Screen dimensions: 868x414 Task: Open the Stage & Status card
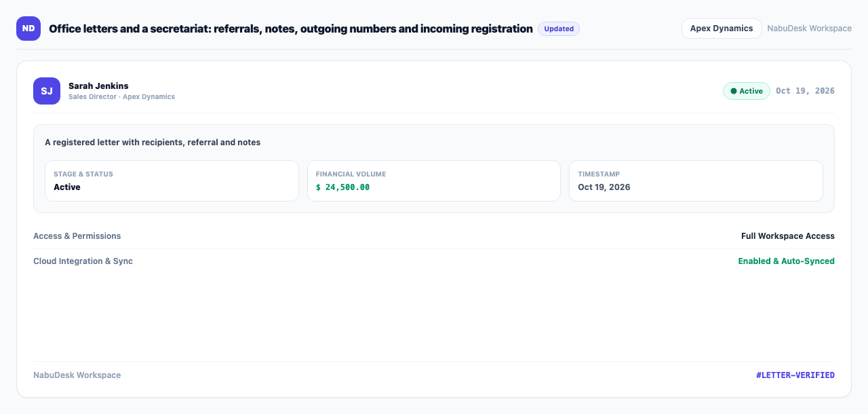pos(172,181)
